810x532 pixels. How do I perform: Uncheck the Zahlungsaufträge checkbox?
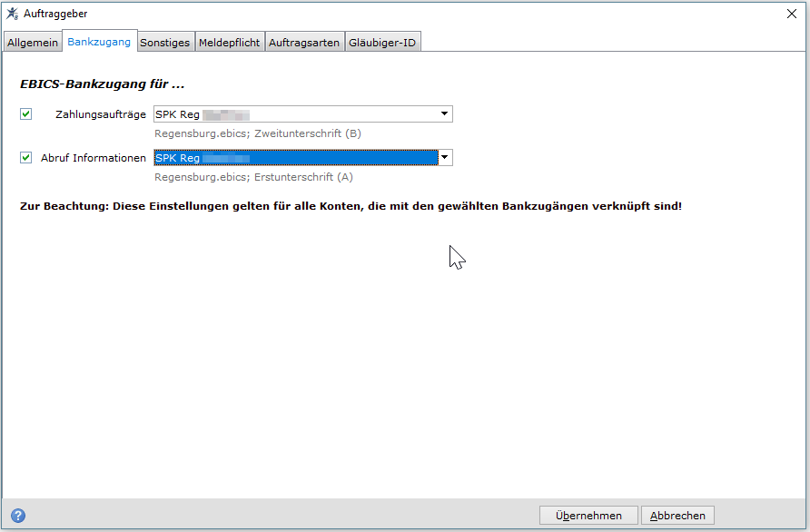point(25,113)
